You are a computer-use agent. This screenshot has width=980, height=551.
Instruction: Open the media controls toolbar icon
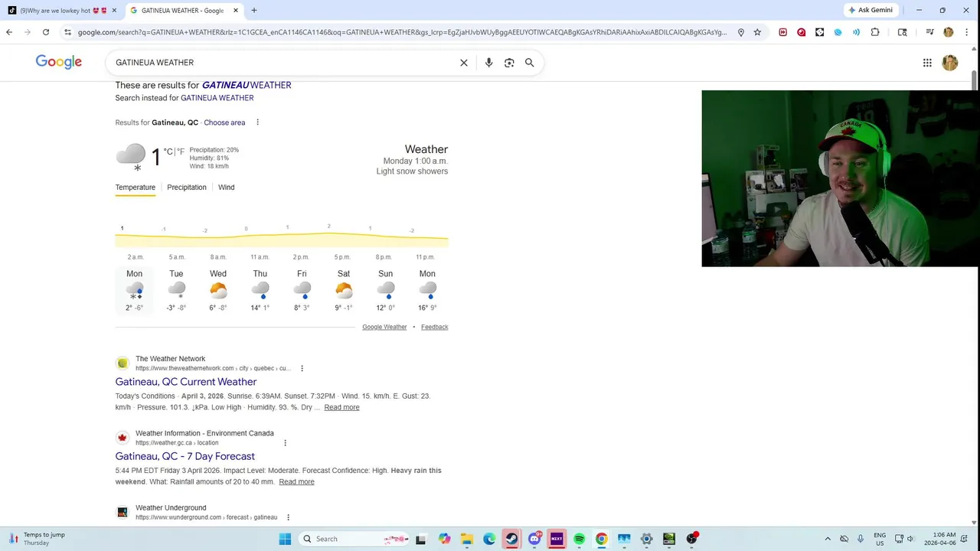tap(929, 32)
